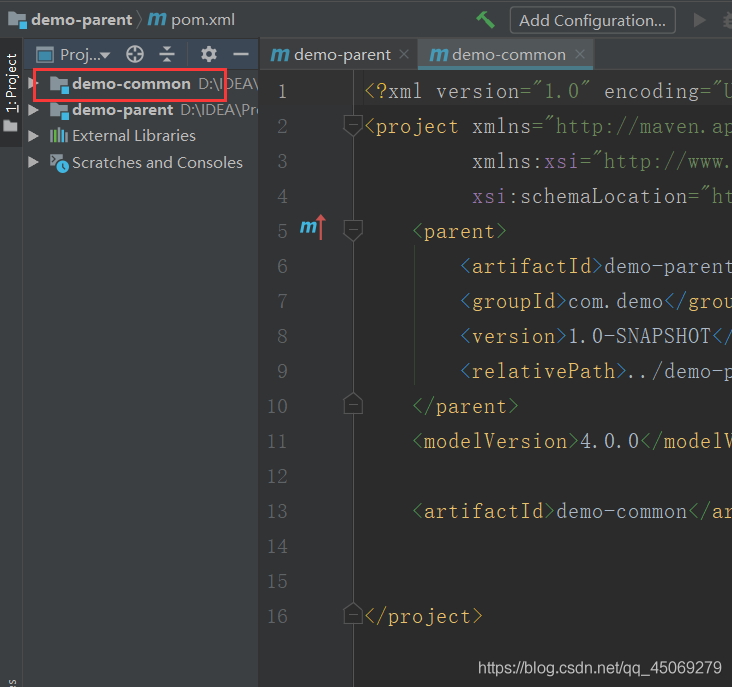The height and width of the screenshot is (687, 732).
Task: Toggle the 1: Project tool window button
Action: [11, 84]
